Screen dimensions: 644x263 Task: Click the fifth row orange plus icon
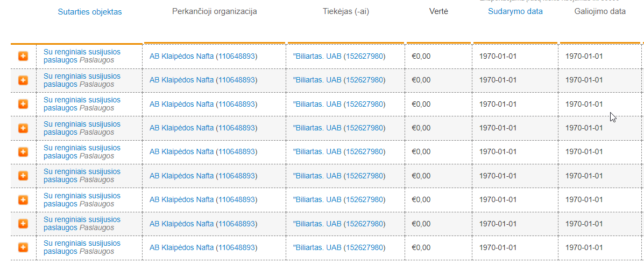[23, 152]
